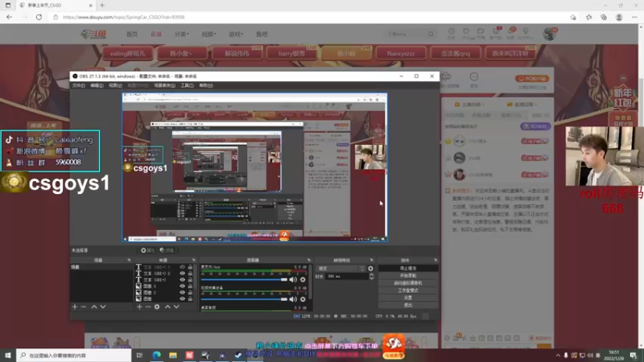Click the Filters button above the Scenes panel
644x362 pixels.
[x=167, y=250]
